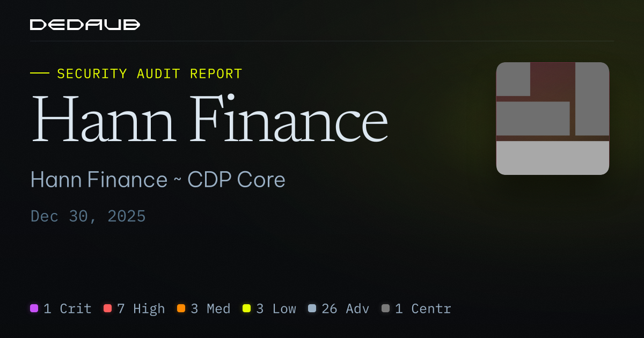Viewport: 644px width, 338px height.
Task: Click the light blue Adv severity dot
Action: tap(312, 308)
